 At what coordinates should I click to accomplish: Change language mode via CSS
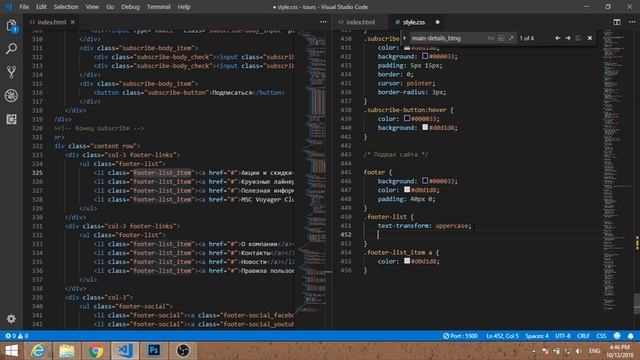(x=601, y=336)
